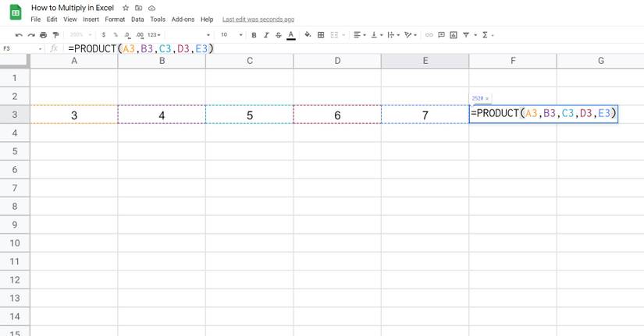Open Merge cells dropdown arrow
The width and height of the screenshot is (644, 336).
(343, 35)
